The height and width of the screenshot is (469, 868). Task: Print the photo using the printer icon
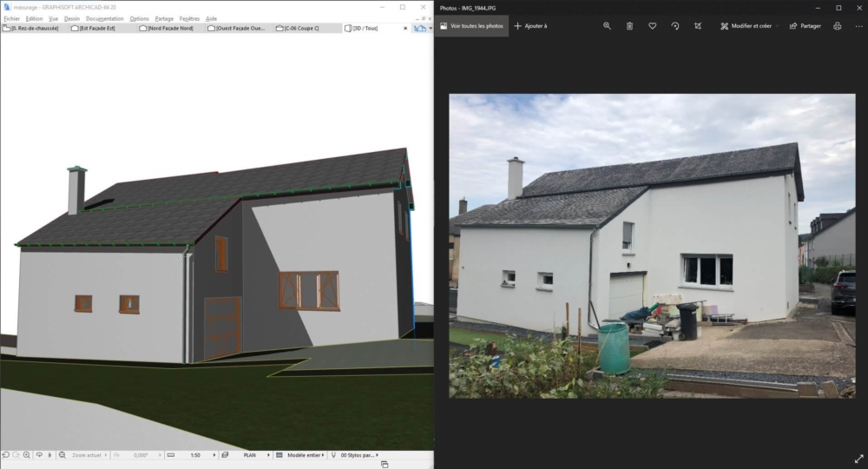pos(837,26)
